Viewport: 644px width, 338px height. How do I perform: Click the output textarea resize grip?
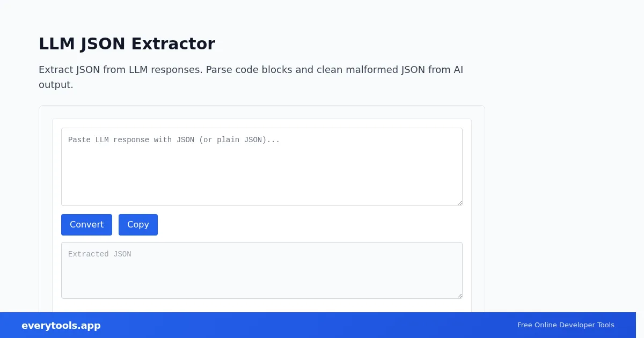pyautogui.click(x=459, y=295)
